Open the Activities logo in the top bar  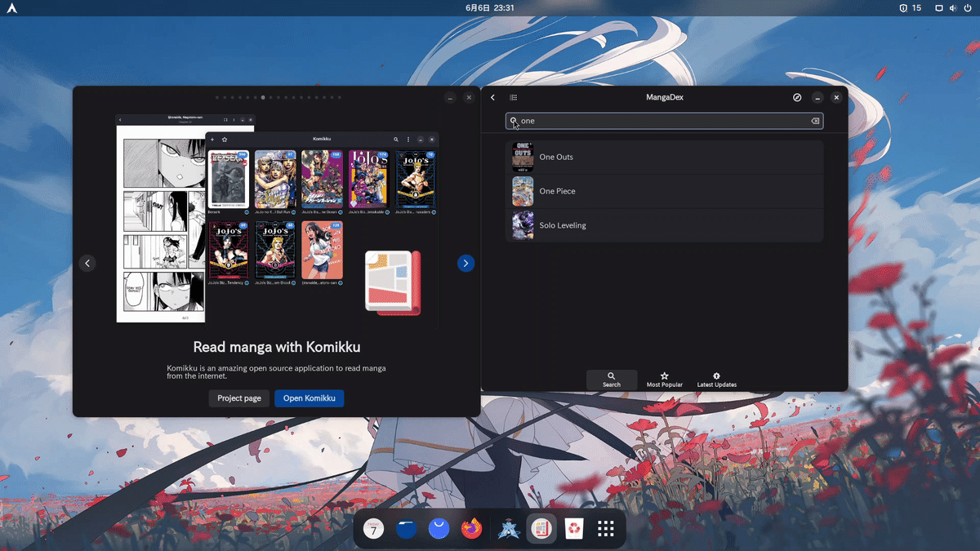tap(11, 7)
